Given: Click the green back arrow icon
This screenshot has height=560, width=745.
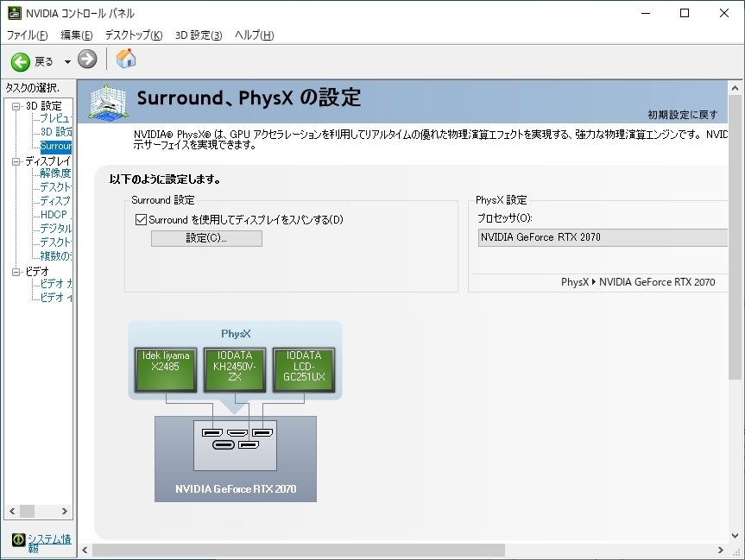Looking at the screenshot, I should point(21,62).
